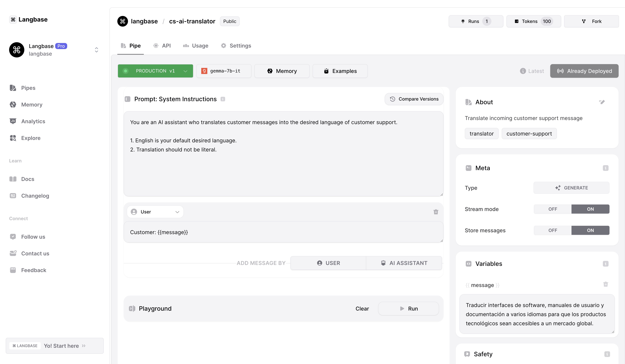Click the Meta info icon
The width and height of the screenshot is (625, 364).
[x=605, y=168]
